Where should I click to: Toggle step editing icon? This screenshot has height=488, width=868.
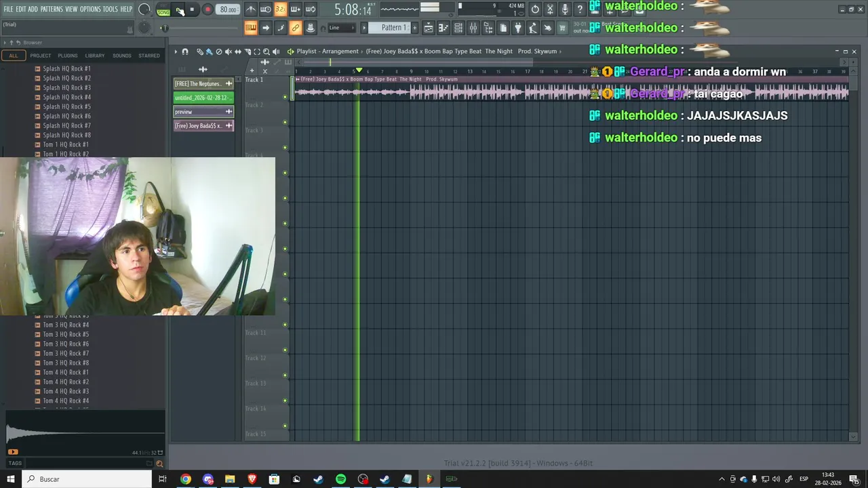280,28
